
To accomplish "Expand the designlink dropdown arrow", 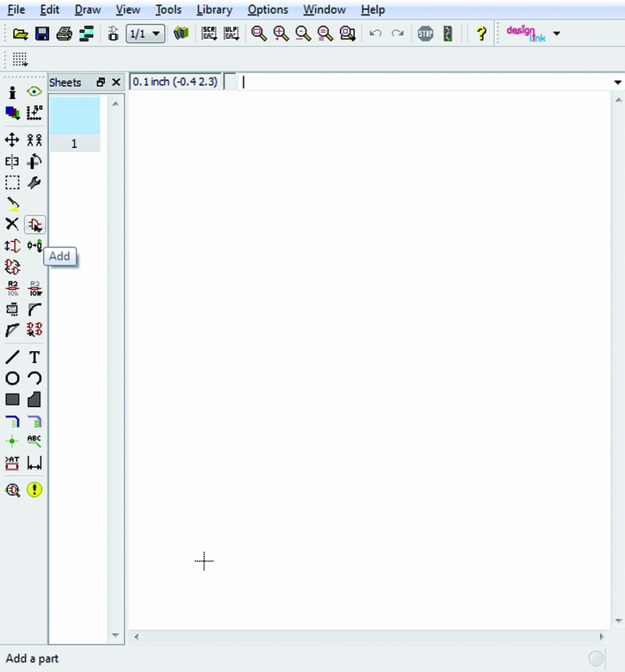I will coord(556,34).
